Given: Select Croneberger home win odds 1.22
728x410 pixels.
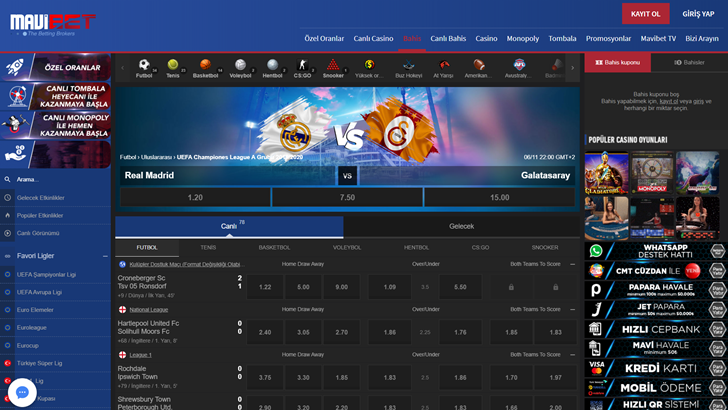Looking at the screenshot, I should point(265,287).
